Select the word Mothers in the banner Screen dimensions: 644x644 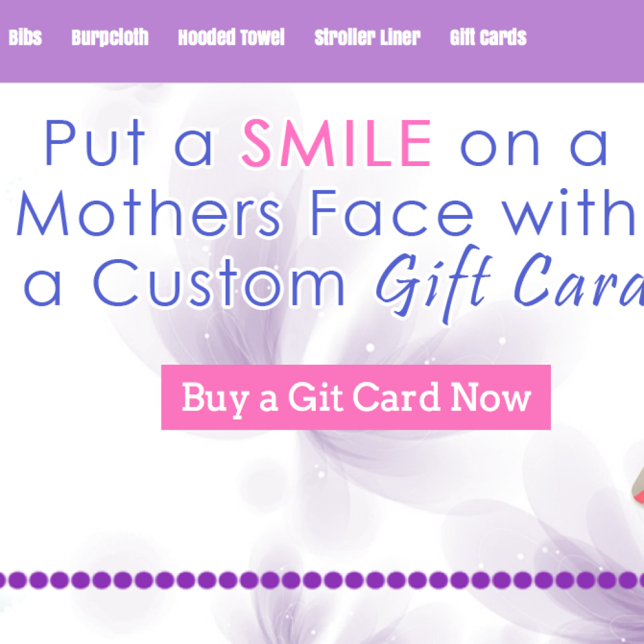pyautogui.click(x=149, y=213)
